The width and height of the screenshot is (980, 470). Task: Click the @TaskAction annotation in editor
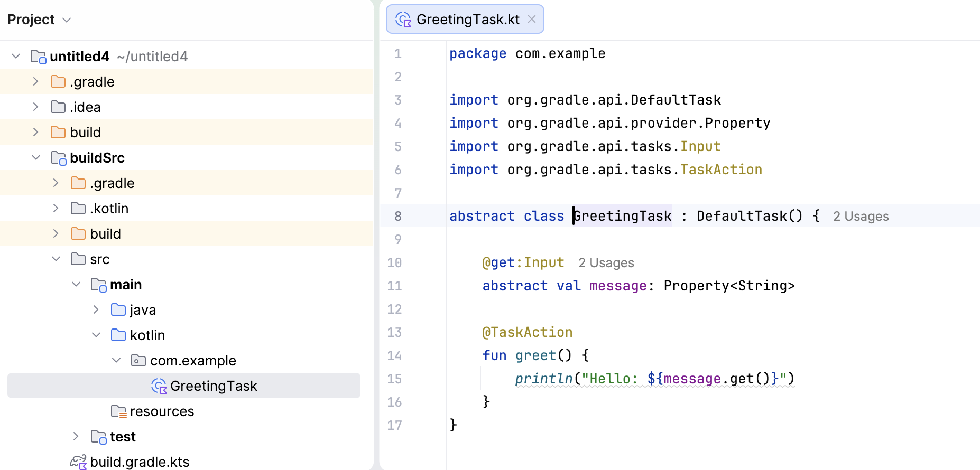(x=528, y=332)
